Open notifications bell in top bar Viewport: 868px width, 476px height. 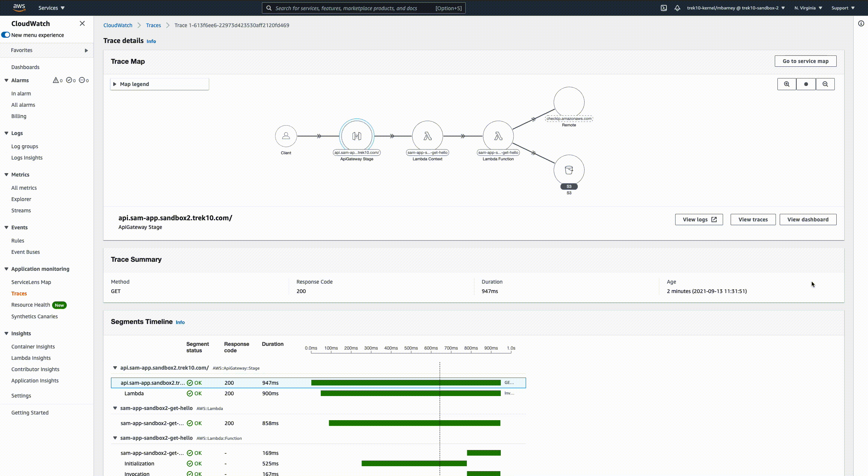point(677,8)
